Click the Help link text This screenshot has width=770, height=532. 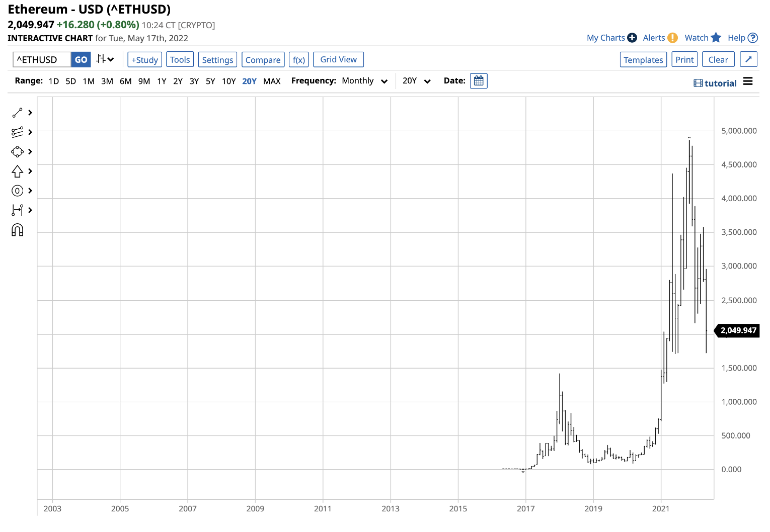(x=736, y=38)
